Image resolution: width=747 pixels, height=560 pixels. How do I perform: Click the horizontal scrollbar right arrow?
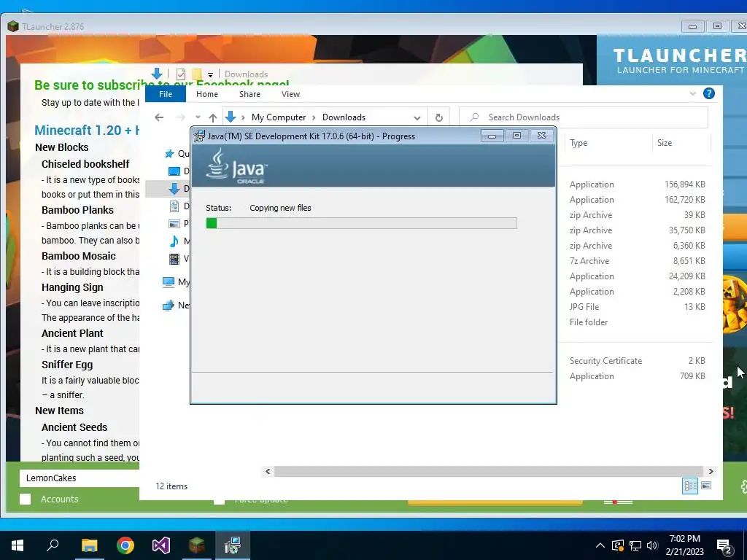tap(711, 472)
